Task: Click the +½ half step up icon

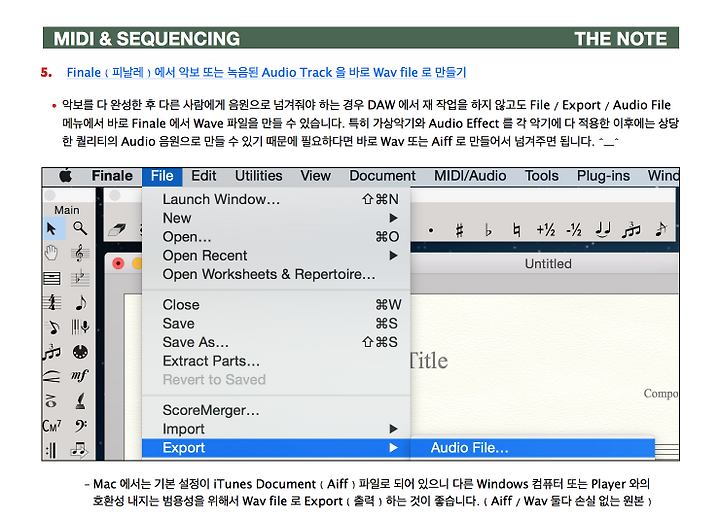Action: click(546, 230)
